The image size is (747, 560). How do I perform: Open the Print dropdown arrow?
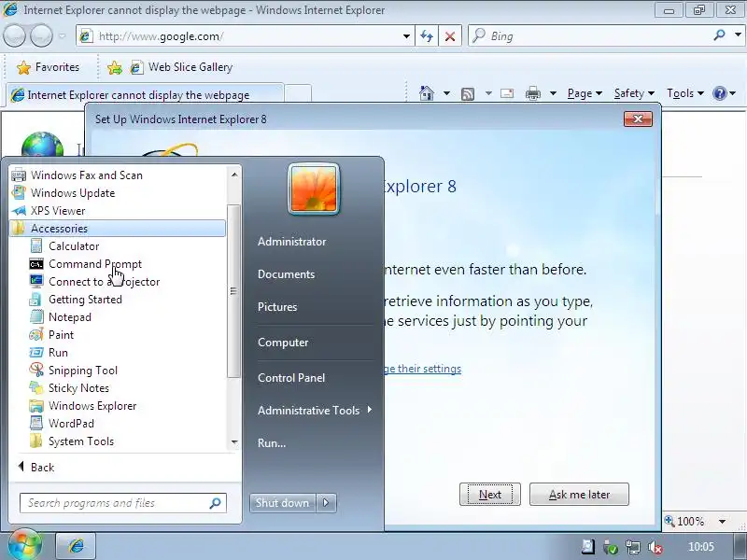click(553, 93)
